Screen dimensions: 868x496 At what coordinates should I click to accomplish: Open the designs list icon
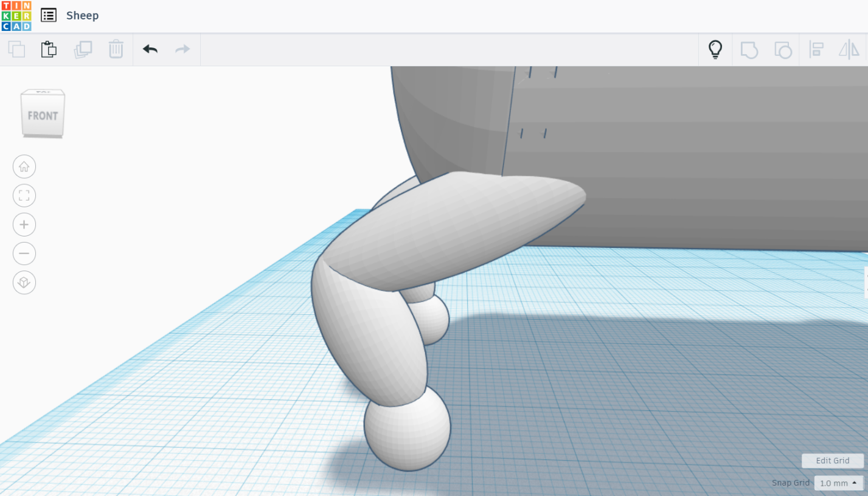click(x=49, y=15)
